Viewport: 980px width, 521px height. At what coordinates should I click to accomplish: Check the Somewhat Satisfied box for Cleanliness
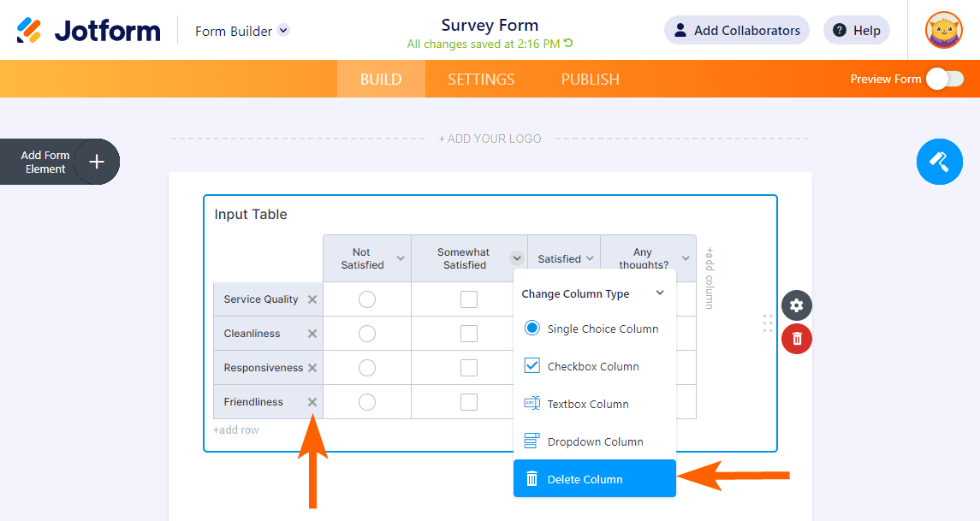pos(469,334)
